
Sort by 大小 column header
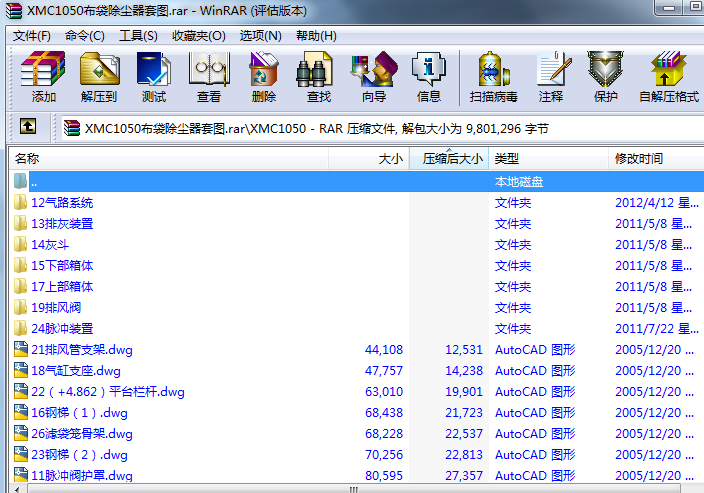pos(369,158)
